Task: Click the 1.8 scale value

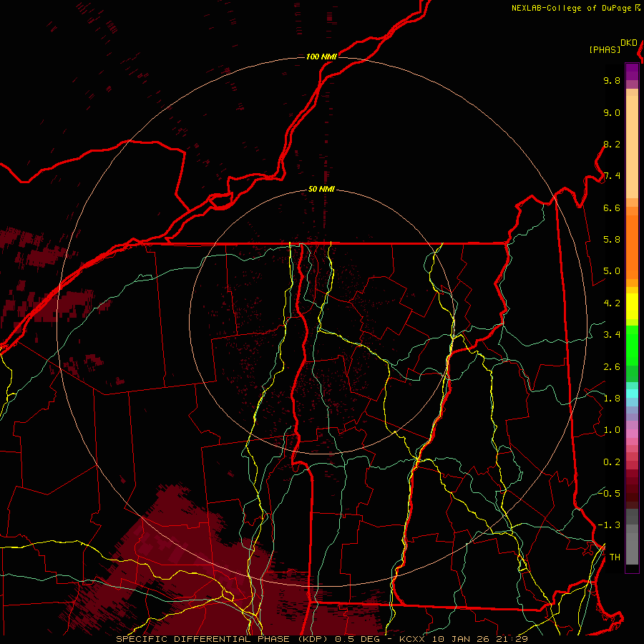Action: pos(612,399)
